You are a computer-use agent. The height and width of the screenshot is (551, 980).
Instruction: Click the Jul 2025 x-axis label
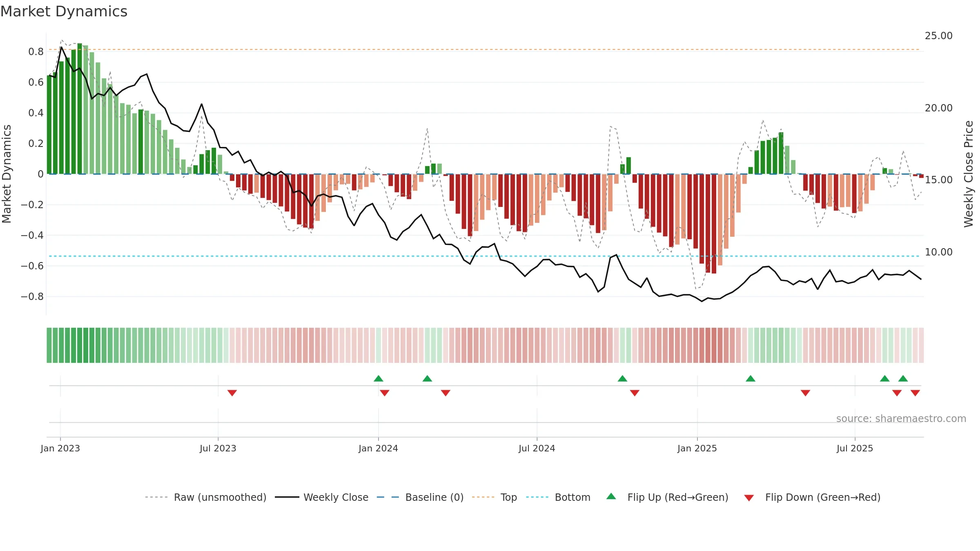[855, 448]
